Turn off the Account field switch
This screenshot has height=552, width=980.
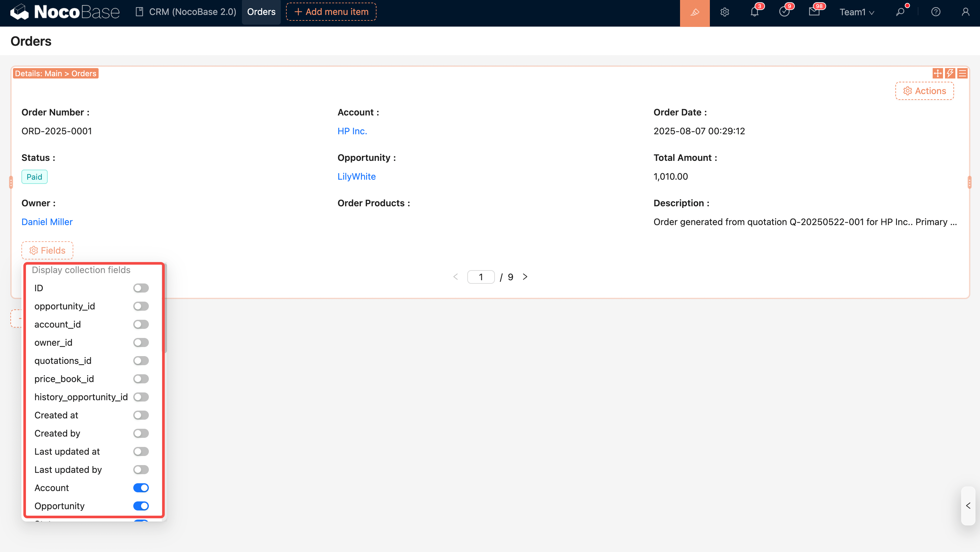click(141, 488)
